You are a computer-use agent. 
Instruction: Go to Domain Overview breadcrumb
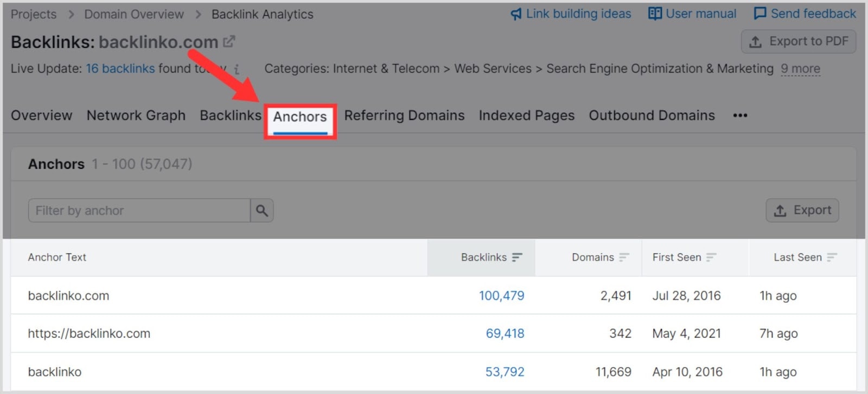pyautogui.click(x=133, y=15)
